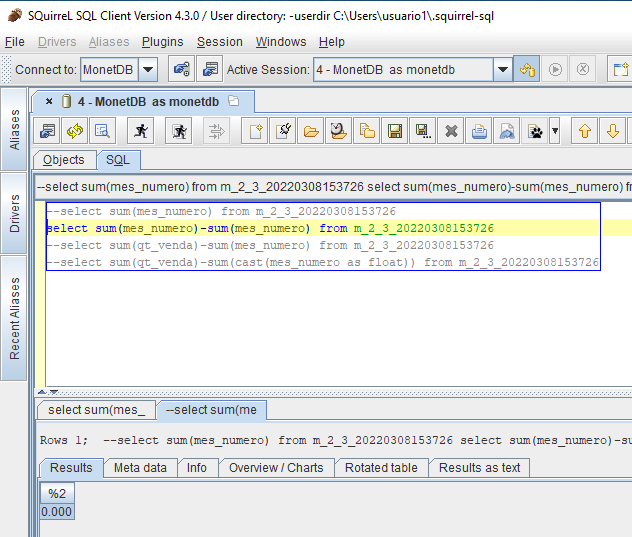This screenshot has height=537, width=632.
Task: Click the yellow down arrow next SQL icon
Action: coord(612,131)
